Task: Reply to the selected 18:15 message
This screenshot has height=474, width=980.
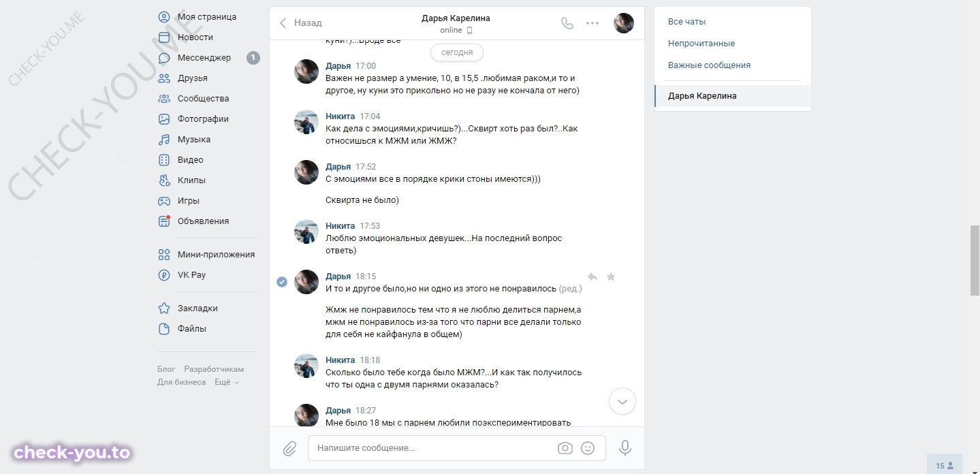Action: coord(592,276)
